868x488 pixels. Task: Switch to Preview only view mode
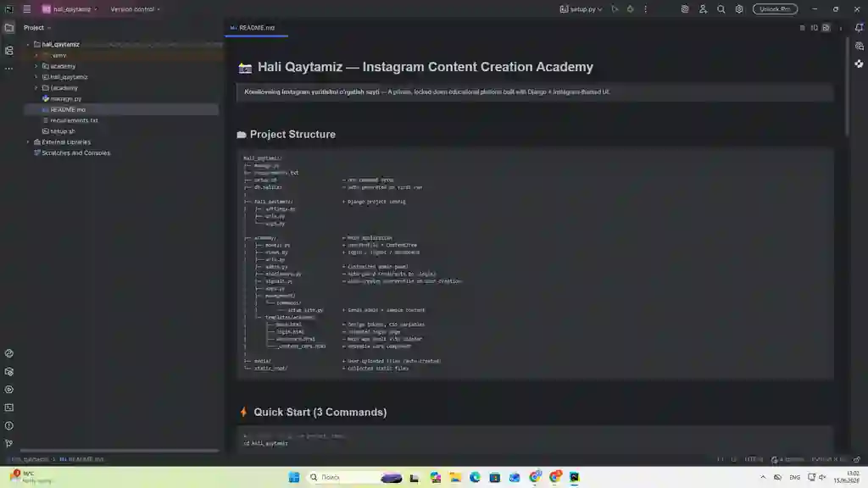coord(826,28)
